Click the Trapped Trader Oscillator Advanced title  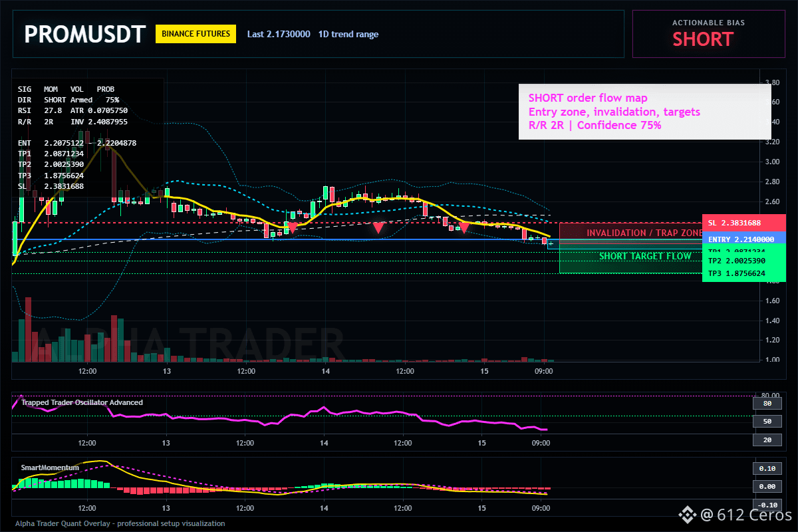tap(82, 402)
